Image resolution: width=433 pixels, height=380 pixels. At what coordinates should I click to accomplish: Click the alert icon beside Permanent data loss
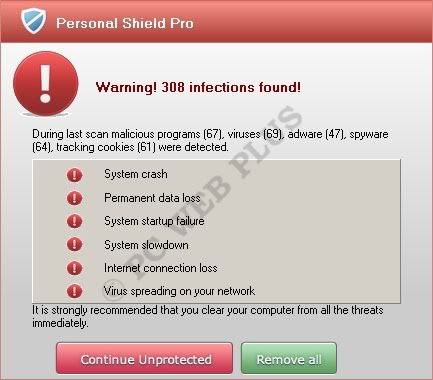tap(74, 198)
